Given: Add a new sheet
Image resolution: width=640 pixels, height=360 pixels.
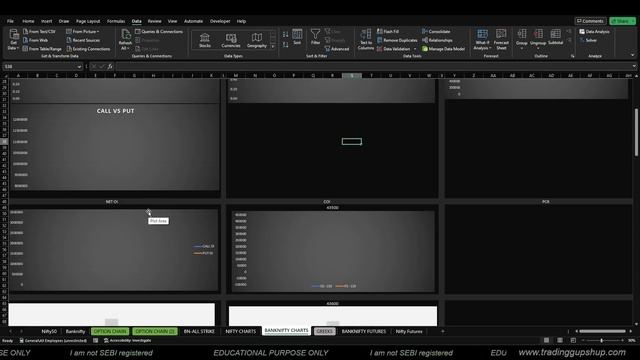Looking at the screenshot, I should coord(442,331).
